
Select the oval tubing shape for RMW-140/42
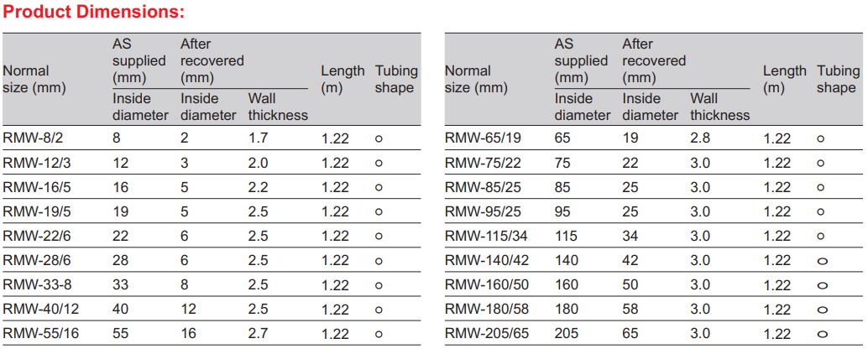[x=822, y=261]
